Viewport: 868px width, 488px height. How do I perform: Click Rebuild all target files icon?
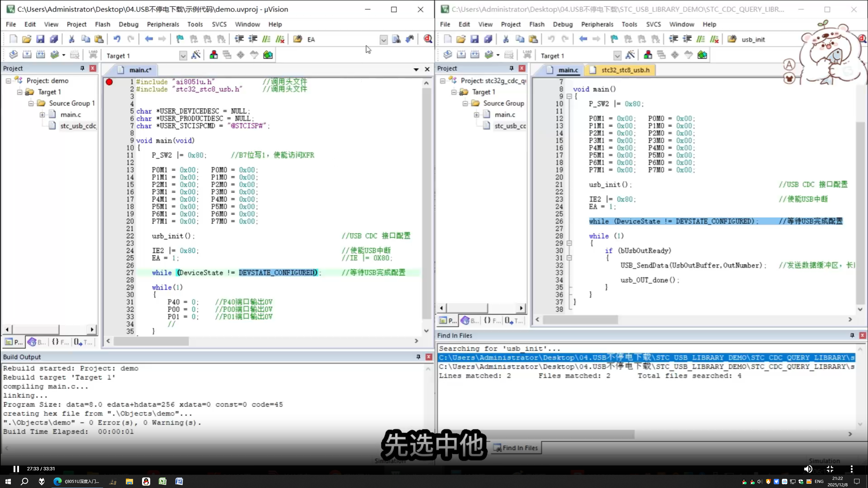tap(41, 54)
